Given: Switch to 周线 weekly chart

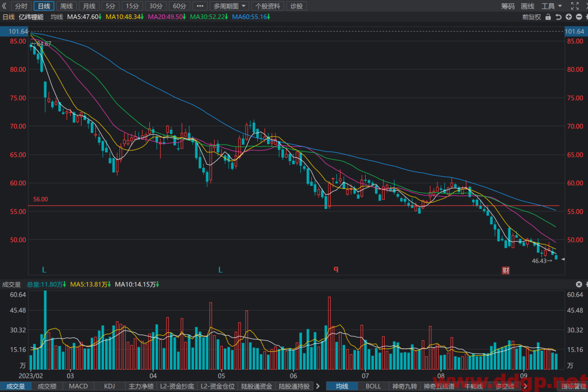Looking at the screenshot, I should [67, 6].
